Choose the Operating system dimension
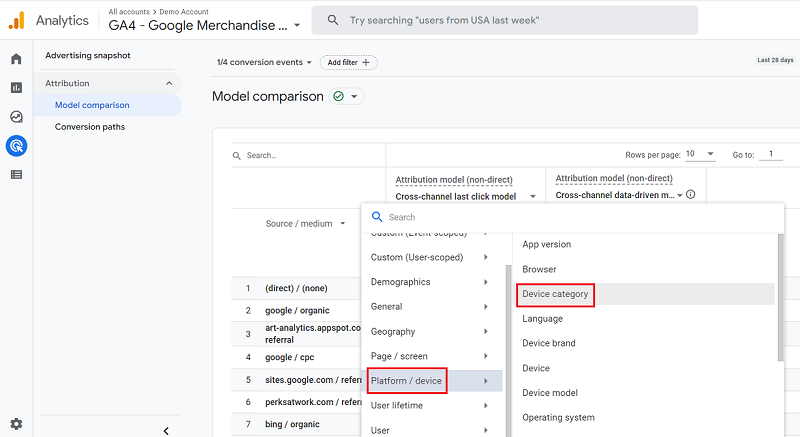The width and height of the screenshot is (800, 437). click(558, 418)
